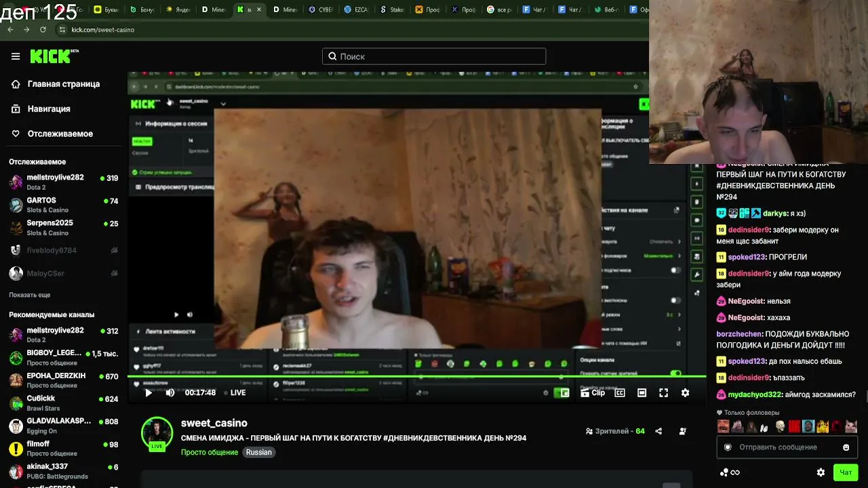The width and height of the screenshot is (868, 488).
Task: Open Информация о сессии panel in streamed dashboard
Action: pos(176,123)
